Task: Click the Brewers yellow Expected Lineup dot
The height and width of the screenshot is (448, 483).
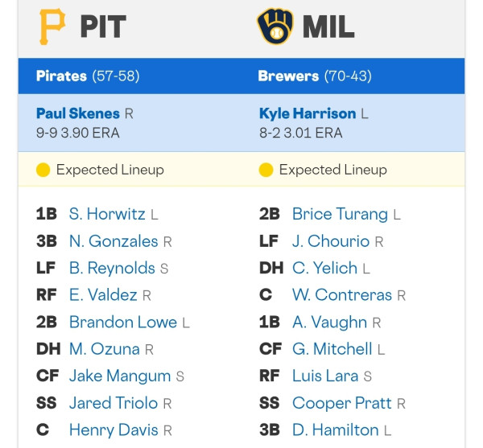Action: [x=266, y=170]
